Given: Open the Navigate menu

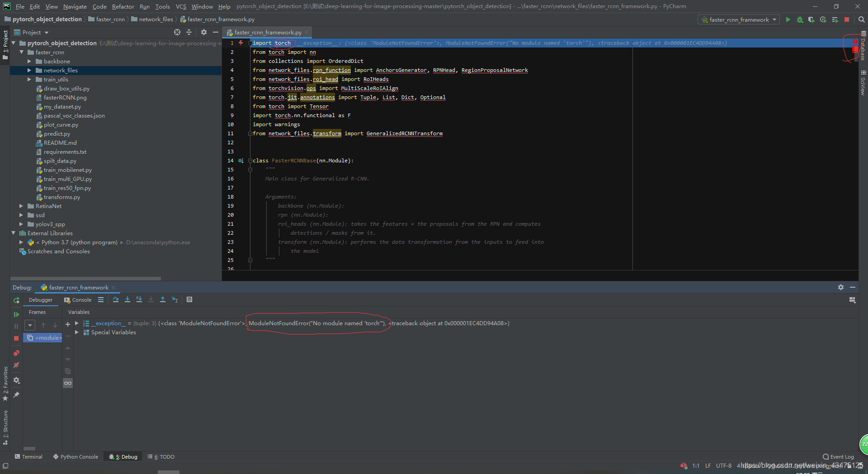Looking at the screenshot, I should point(75,6).
